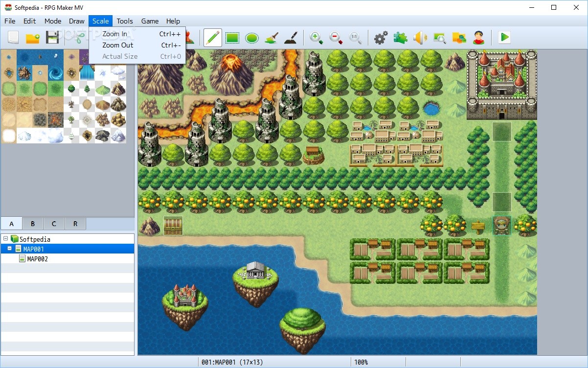This screenshot has height=368, width=588.
Task: Pick the snowy mountain tile in palette
Action: 118,136
